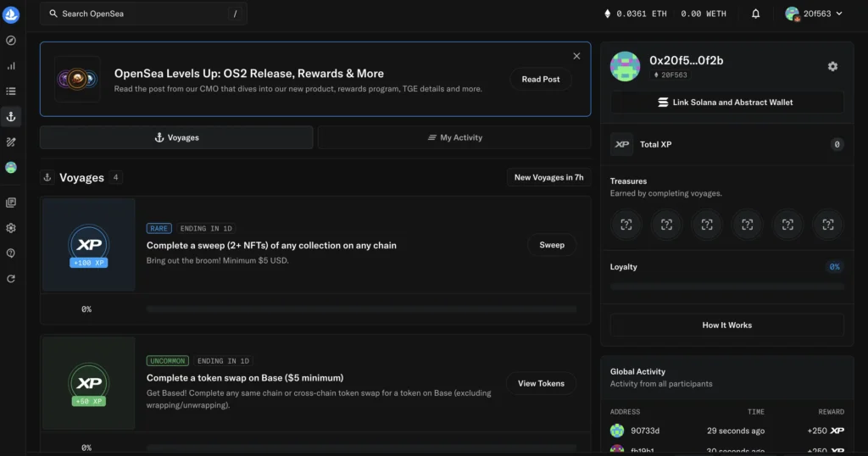Click the Loyalty 0% badge
The width and height of the screenshot is (868, 456).
[x=834, y=267]
